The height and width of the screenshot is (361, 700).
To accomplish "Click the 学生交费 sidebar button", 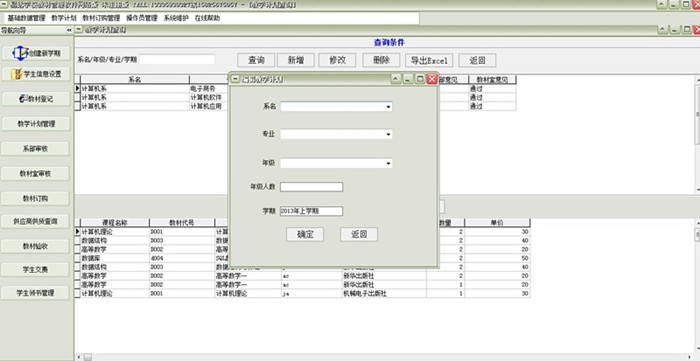I will pyautogui.click(x=36, y=269).
